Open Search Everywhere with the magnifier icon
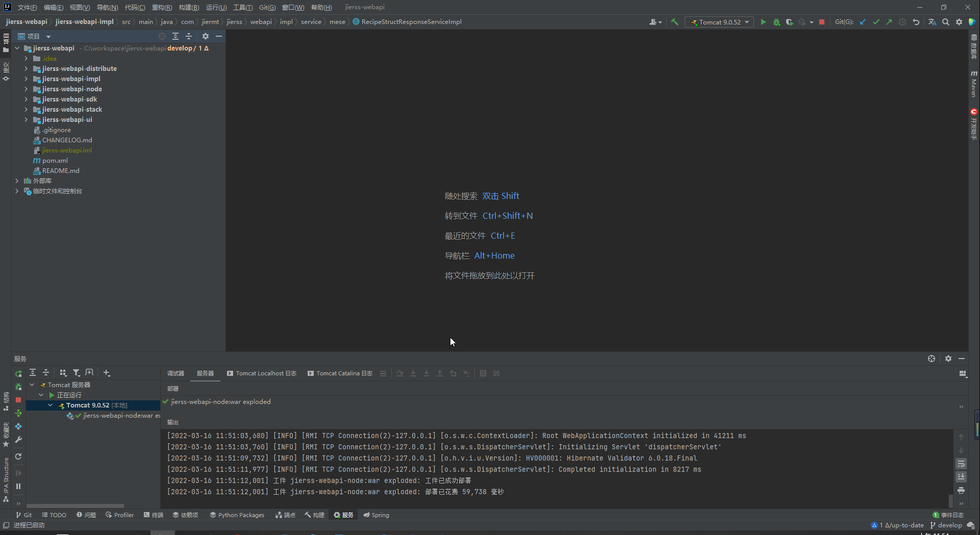 [x=946, y=22]
